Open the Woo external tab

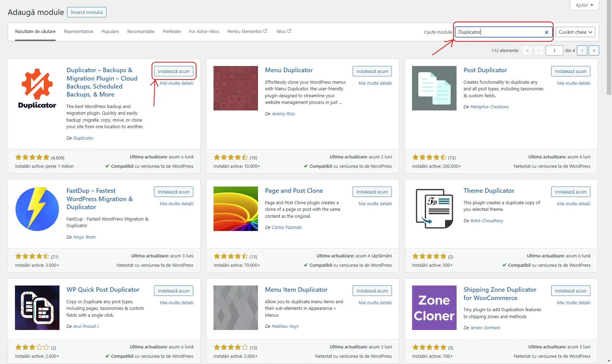[x=284, y=32]
